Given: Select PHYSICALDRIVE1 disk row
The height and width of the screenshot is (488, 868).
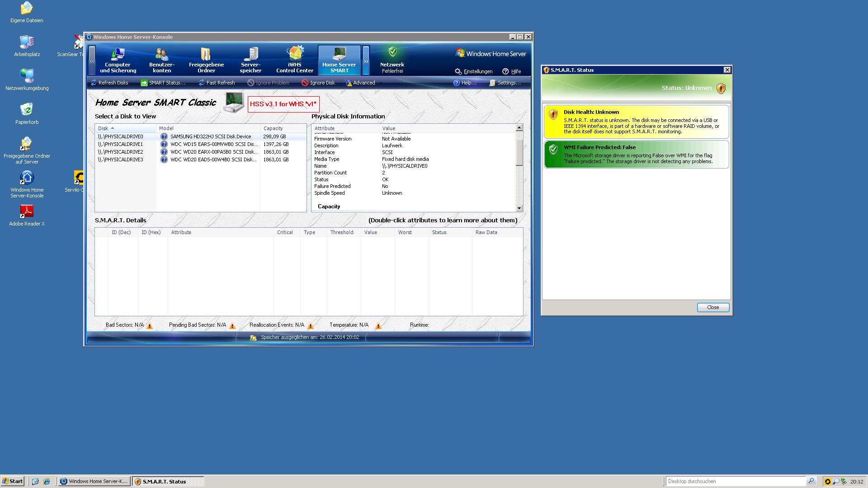Looking at the screenshot, I should tap(200, 144).
